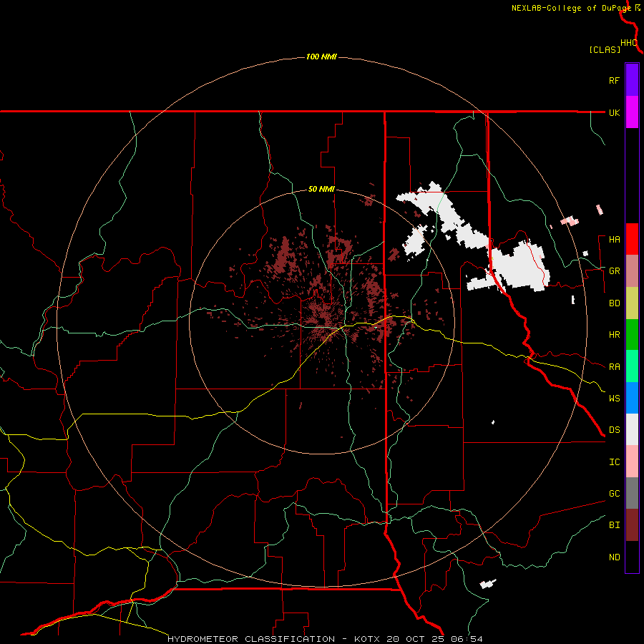
Task: Click the HA red legend swatch
Action: (x=632, y=239)
